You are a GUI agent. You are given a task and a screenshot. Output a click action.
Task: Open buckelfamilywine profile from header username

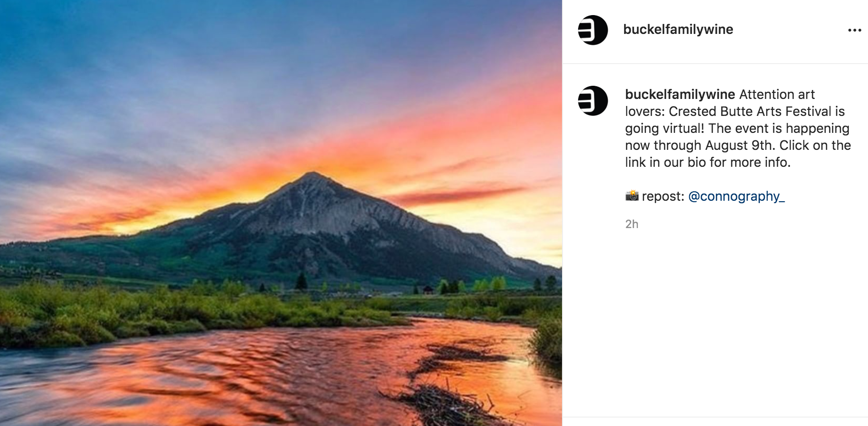click(x=678, y=30)
